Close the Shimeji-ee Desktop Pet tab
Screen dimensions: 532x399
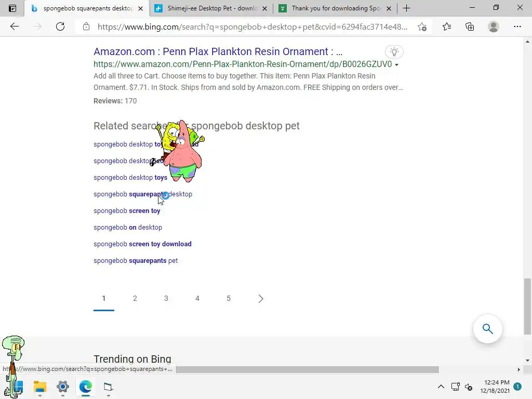(264, 8)
